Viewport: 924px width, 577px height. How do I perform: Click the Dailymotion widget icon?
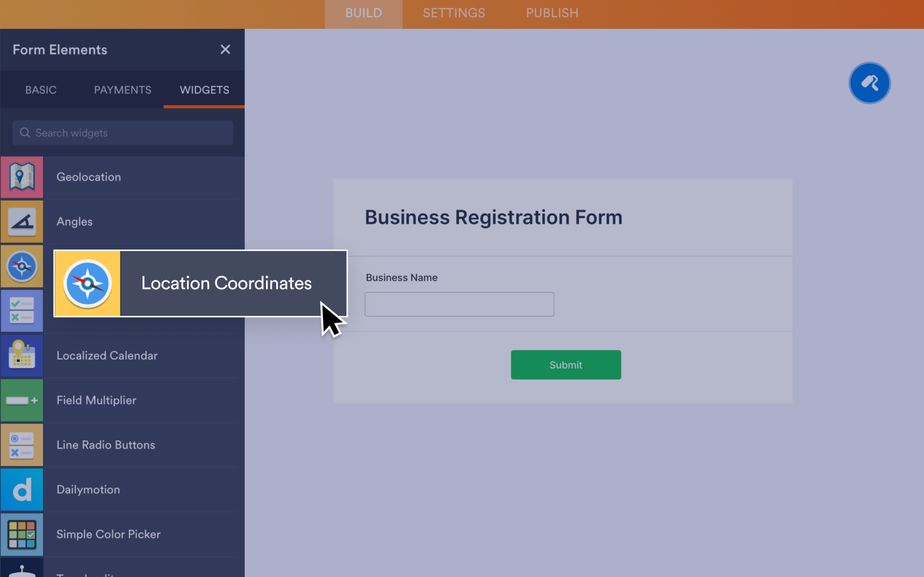coord(22,489)
